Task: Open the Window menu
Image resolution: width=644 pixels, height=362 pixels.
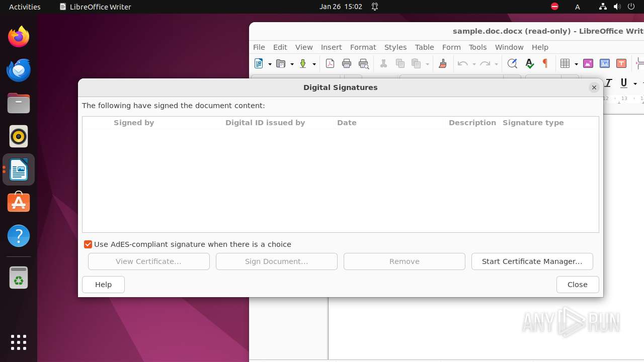Action: (x=509, y=47)
